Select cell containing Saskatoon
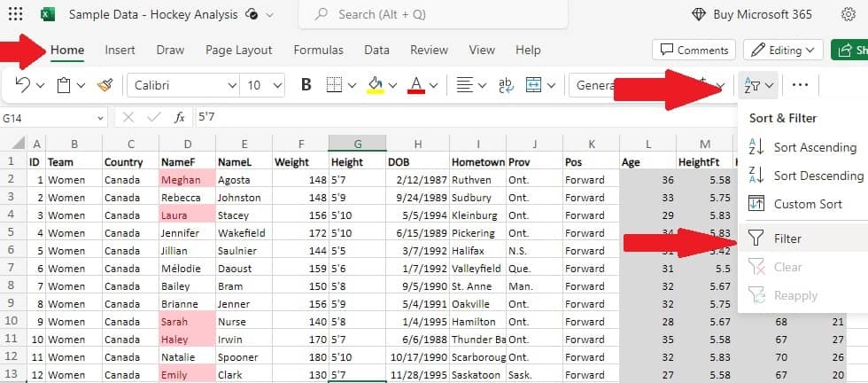868x383 pixels. click(478, 375)
